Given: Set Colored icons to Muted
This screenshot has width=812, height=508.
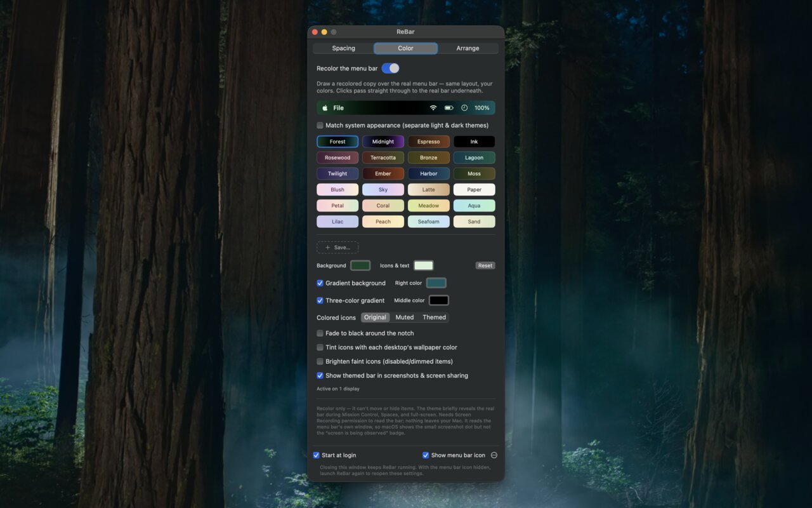Looking at the screenshot, I should [405, 317].
